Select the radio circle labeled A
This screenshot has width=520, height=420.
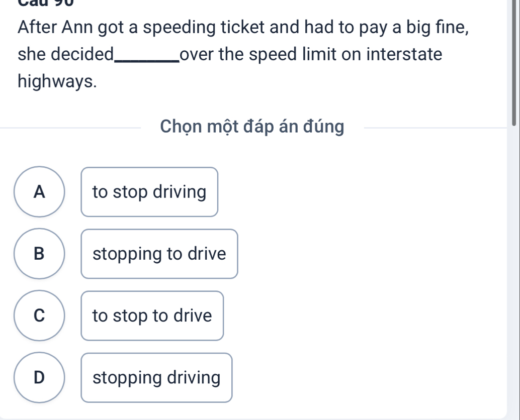coord(40,191)
